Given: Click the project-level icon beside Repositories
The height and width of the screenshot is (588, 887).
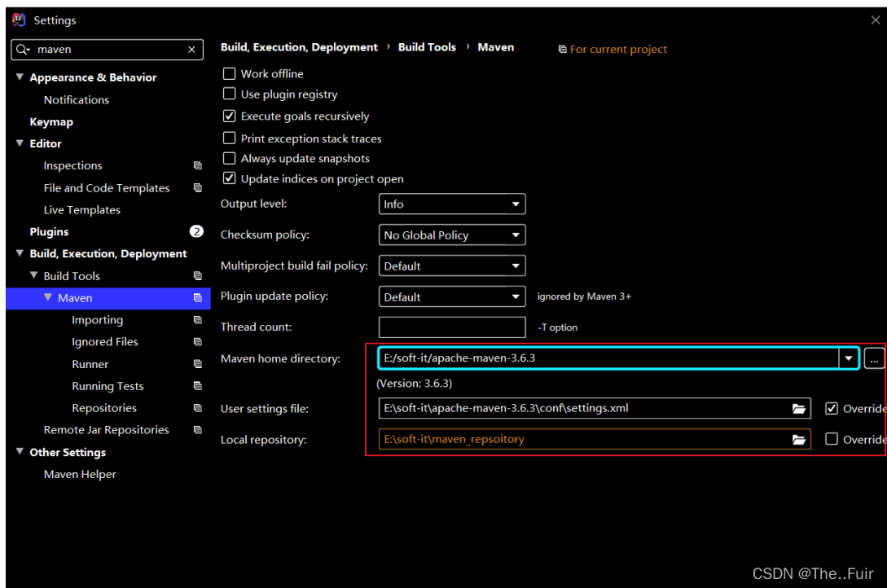Looking at the screenshot, I should [197, 408].
